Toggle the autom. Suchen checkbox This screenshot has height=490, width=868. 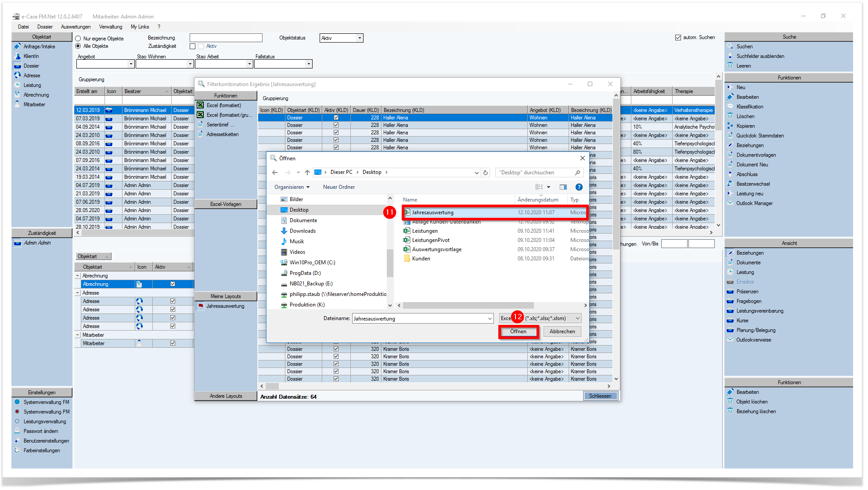(x=678, y=37)
